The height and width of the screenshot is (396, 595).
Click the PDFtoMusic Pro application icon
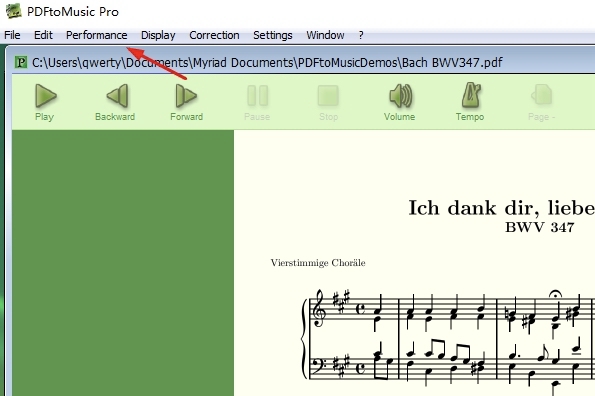click(x=13, y=11)
